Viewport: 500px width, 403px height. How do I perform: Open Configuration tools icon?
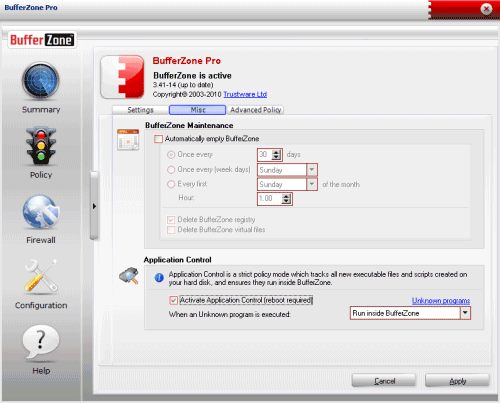click(x=41, y=276)
